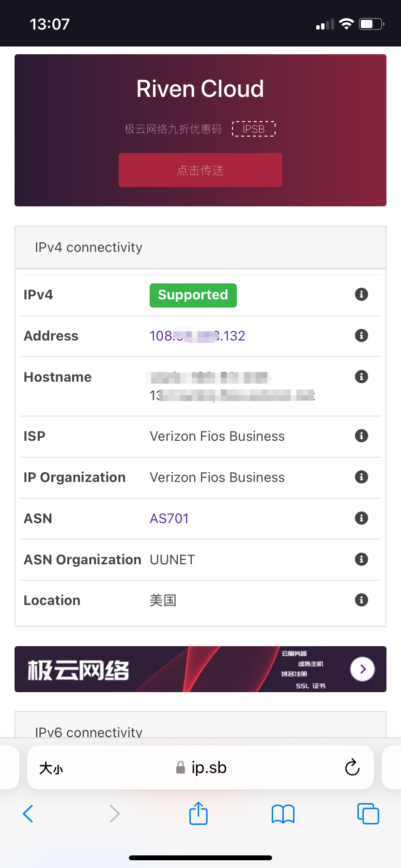Screen dimensions: 401x868
Task: Click info icon for ASN Organization
Action: 361,559
